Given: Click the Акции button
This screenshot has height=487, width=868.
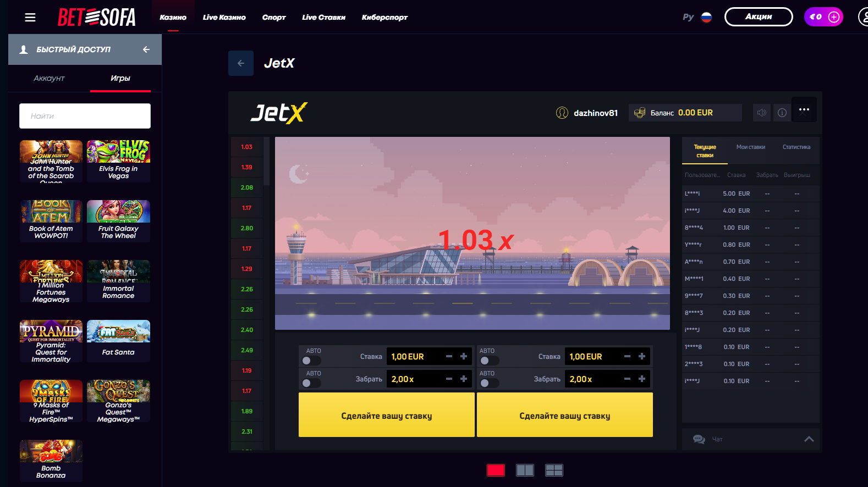Looking at the screenshot, I should (x=758, y=17).
